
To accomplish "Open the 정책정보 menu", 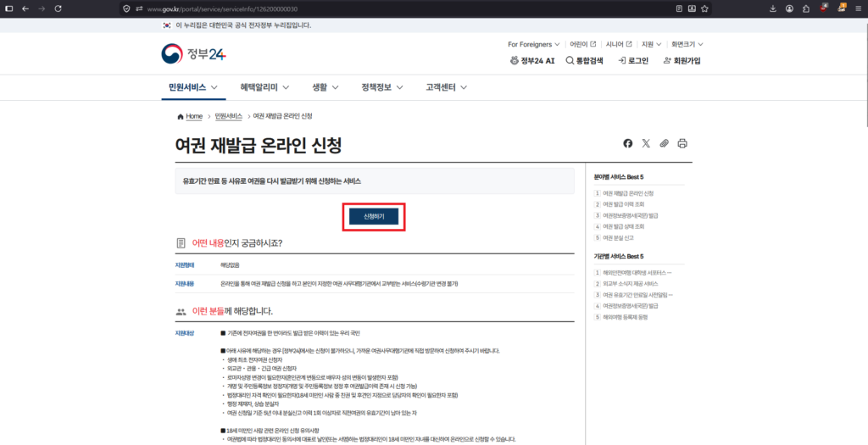I will [382, 87].
